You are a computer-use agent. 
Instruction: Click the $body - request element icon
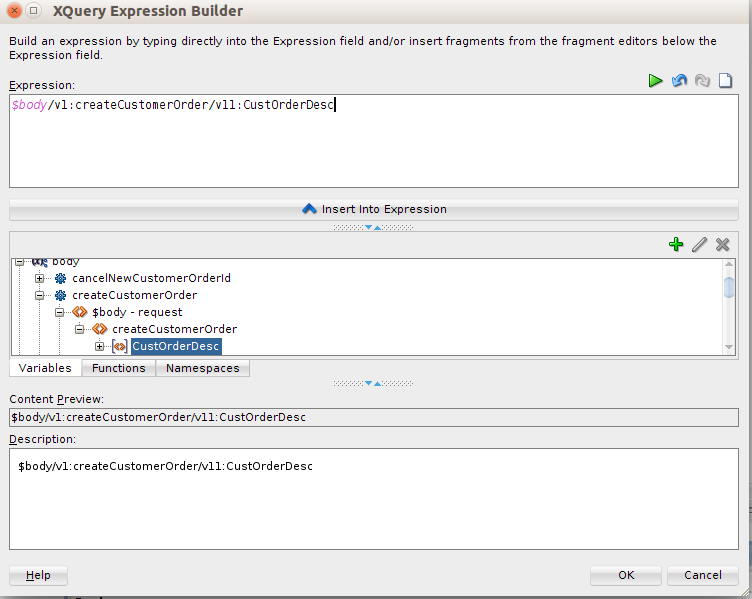coord(80,312)
